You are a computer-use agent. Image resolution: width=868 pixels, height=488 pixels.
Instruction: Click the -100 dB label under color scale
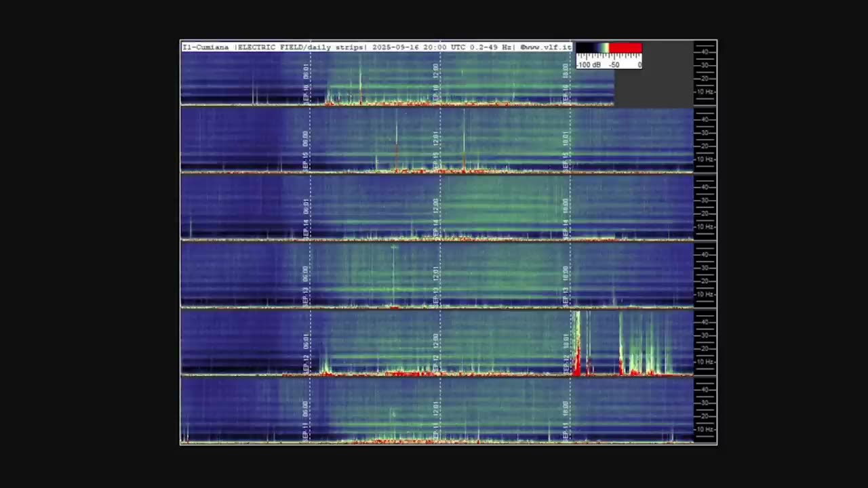(589, 65)
